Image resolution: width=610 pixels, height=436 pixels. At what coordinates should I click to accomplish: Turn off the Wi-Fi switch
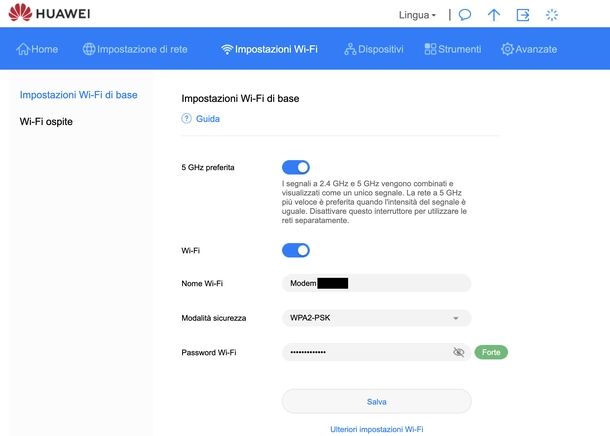click(x=296, y=250)
